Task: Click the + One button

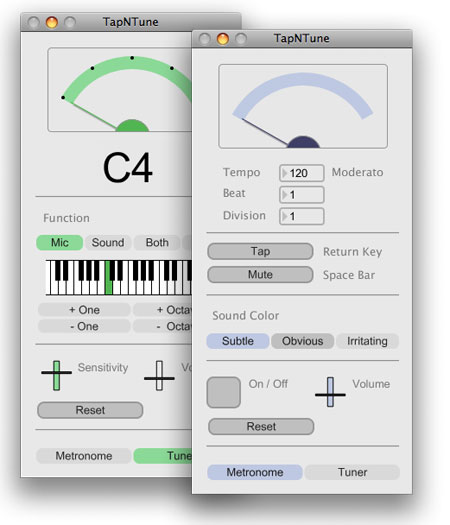Action: click(x=84, y=310)
